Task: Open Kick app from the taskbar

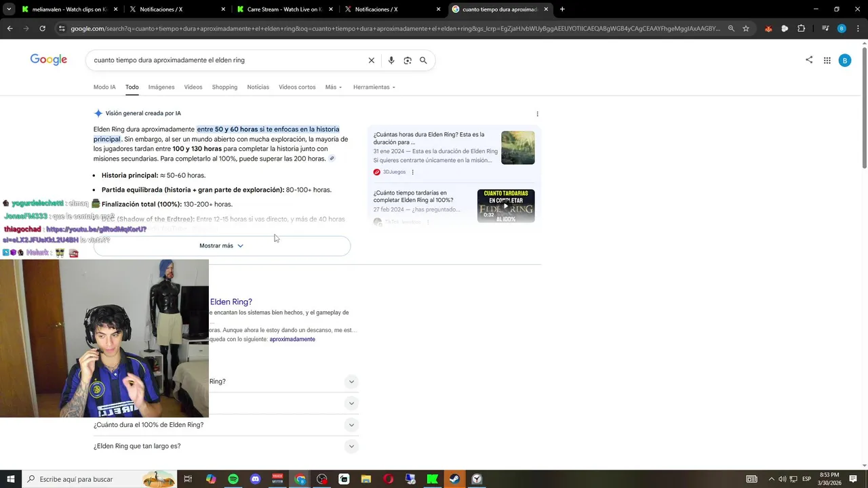Action: (x=433, y=479)
